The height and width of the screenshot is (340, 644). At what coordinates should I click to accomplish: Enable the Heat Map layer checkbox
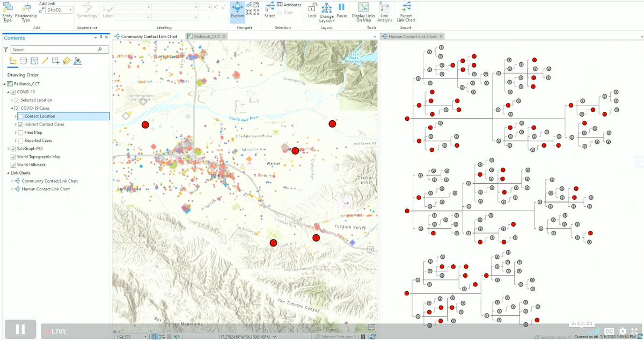point(20,132)
